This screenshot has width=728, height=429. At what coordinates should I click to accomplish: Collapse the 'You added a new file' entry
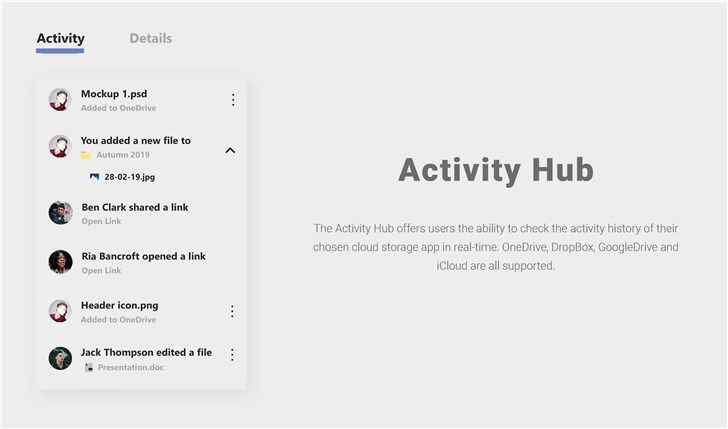[230, 151]
